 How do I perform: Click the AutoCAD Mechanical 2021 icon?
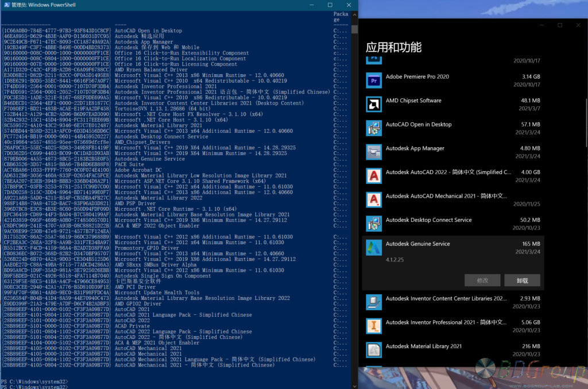click(x=374, y=200)
